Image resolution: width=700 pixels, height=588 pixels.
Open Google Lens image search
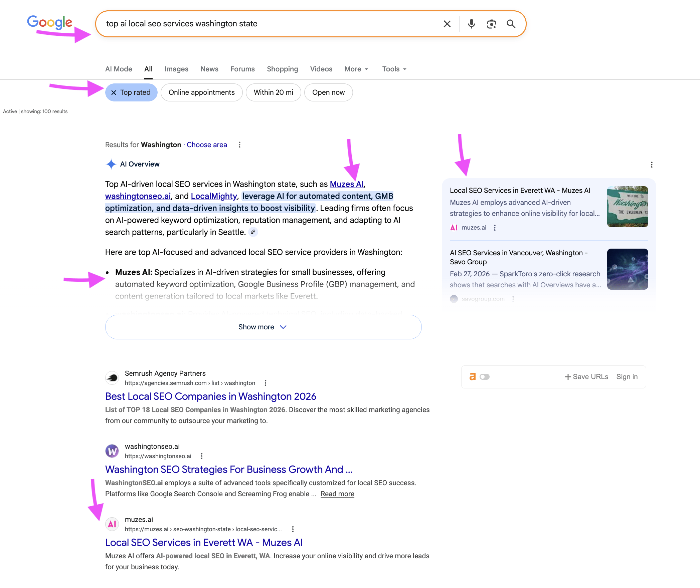point(491,24)
